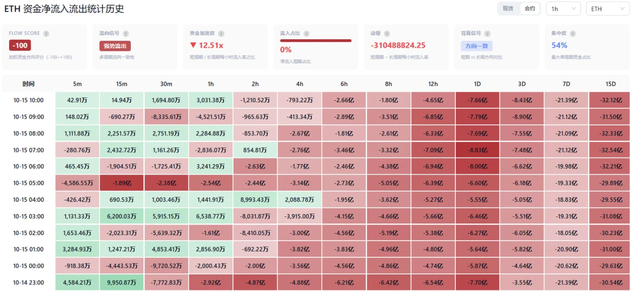The width and height of the screenshot is (644, 291).
Task: Open the ETH coin selector dropdown
Action: (x=608, y=9)
